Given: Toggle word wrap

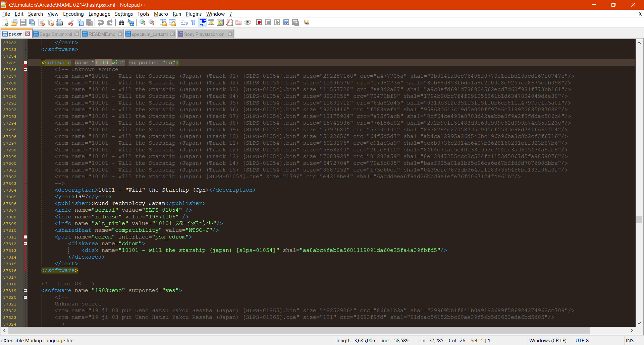Looking at the screenshot, I should [184, 22].
